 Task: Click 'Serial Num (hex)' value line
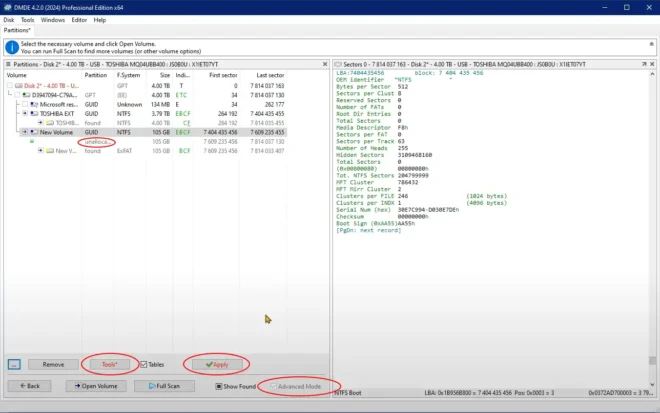pyautogui.click(x=397, y=210)
